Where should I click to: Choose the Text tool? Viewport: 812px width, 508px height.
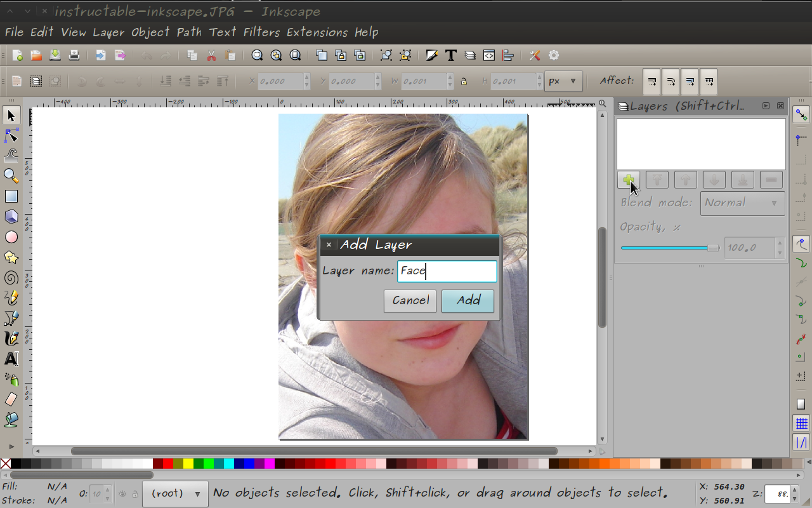pyautogui.click(x=11, y=359)
